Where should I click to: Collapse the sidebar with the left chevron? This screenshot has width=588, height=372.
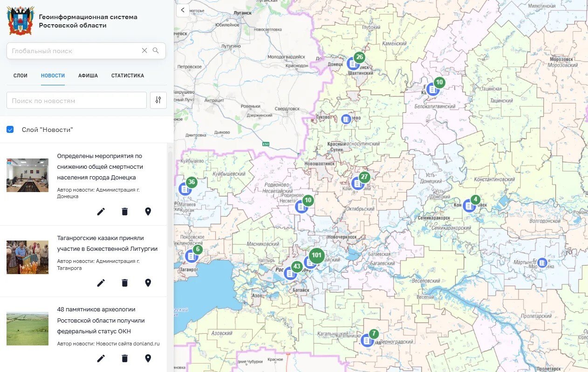coord(183,10)
